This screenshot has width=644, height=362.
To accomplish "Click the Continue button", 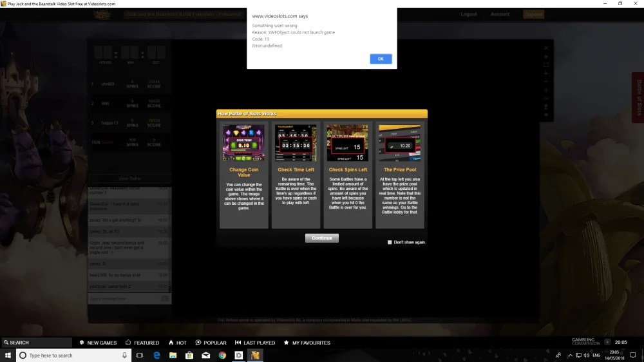I will (321, 238).
